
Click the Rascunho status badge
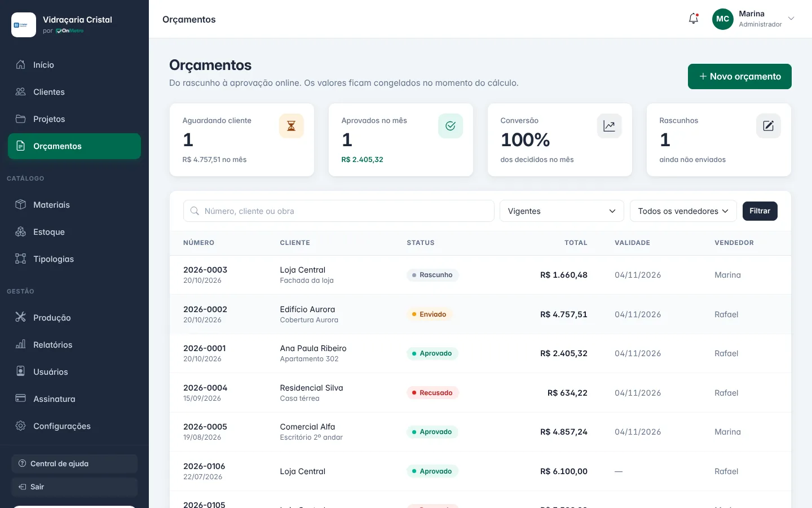[x=433, y=275]
